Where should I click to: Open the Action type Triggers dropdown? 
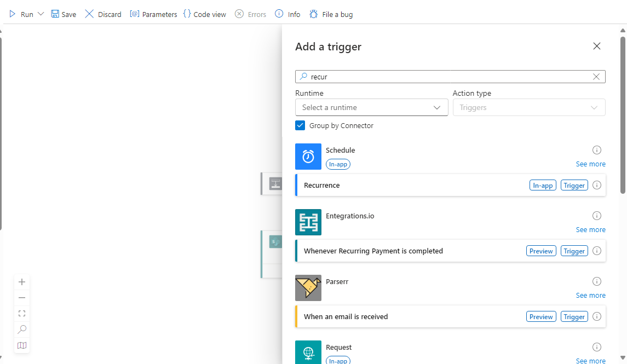tap(529, 107)
